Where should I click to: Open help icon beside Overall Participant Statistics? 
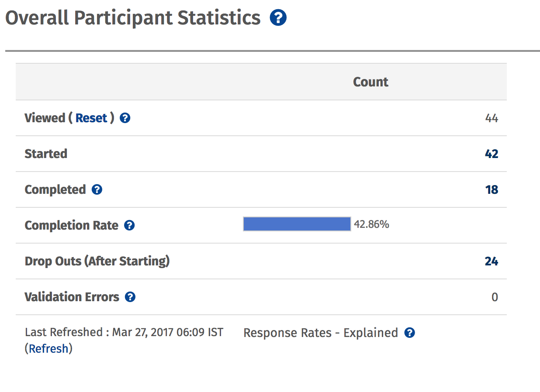point(278,18)
